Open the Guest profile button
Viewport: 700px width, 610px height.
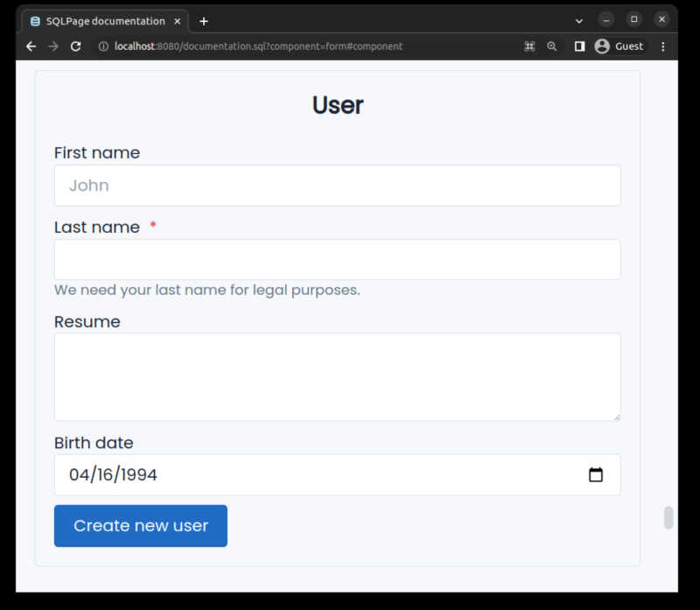coord(619,46)
